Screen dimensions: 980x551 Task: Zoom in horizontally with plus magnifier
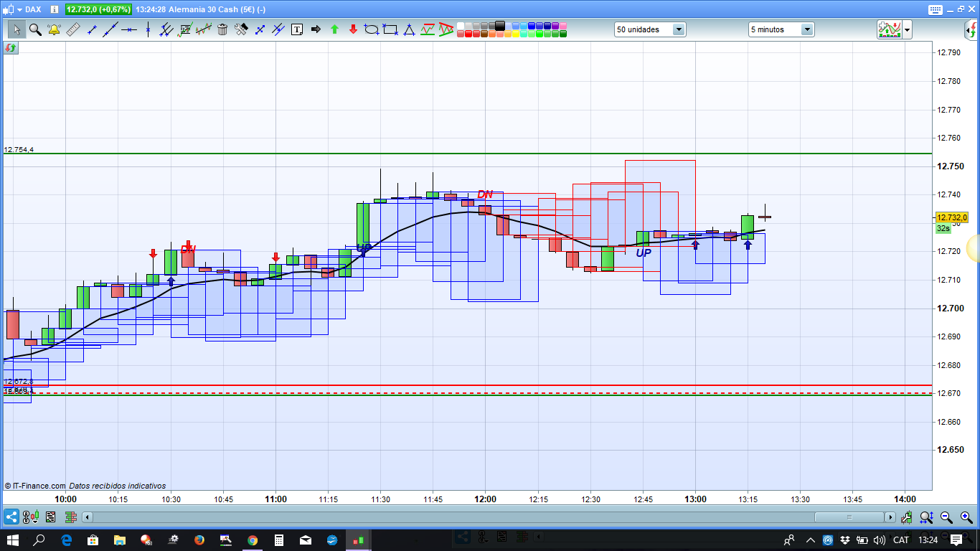pos(966,517)
